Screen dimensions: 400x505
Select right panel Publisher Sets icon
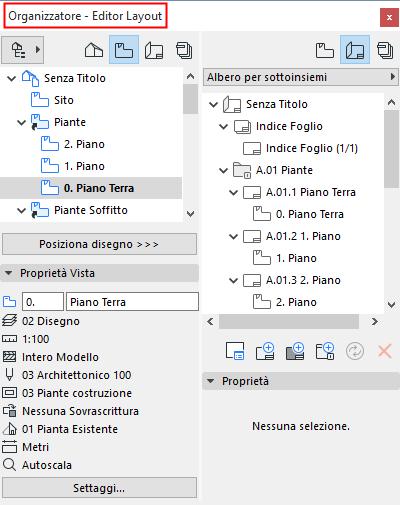pyautogui.click(x=385, y=51)
